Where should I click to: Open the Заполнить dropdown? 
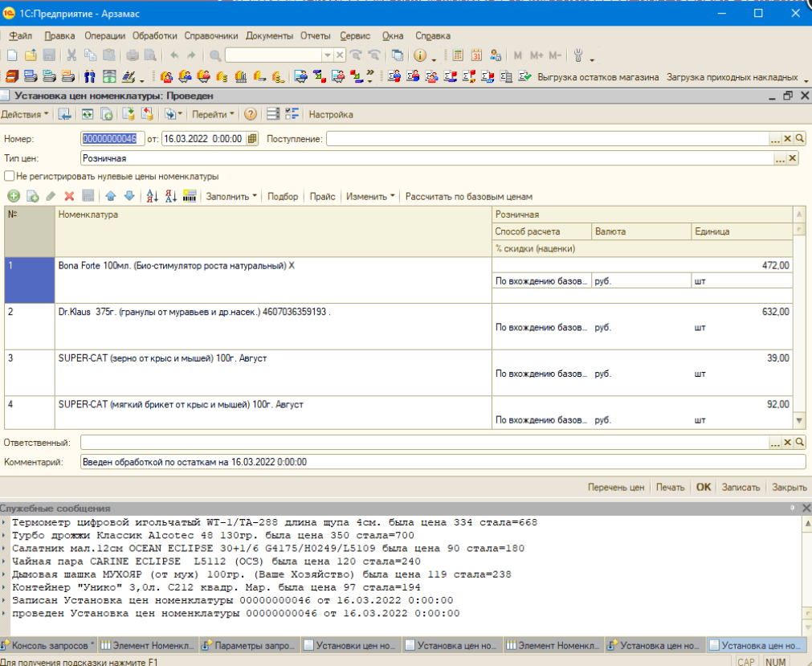(231, 196)
